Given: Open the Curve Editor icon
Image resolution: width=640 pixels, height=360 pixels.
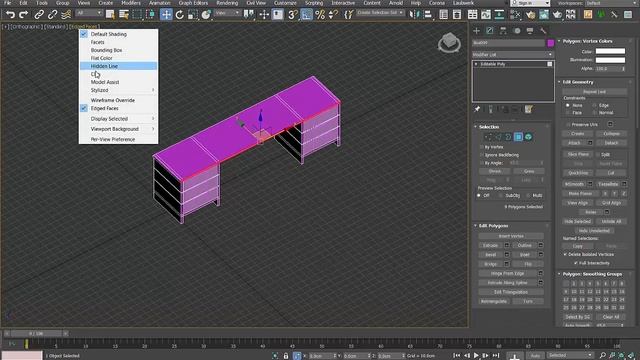Looking at the screenshot, I should coord(486,15).
